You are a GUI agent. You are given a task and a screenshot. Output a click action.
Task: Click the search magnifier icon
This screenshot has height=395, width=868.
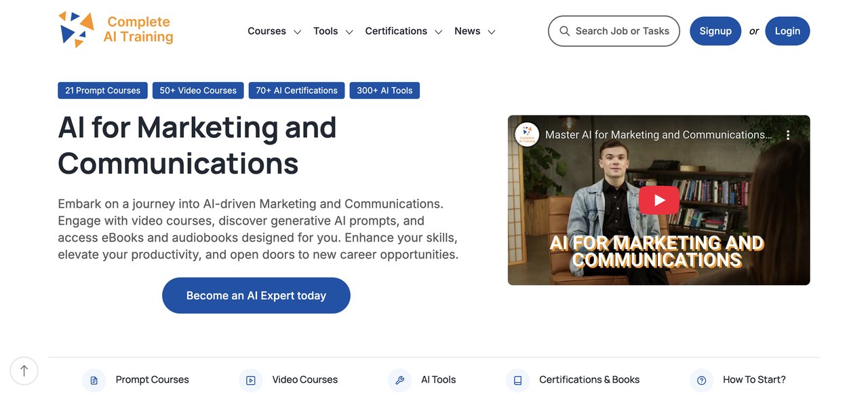[564, 31]
